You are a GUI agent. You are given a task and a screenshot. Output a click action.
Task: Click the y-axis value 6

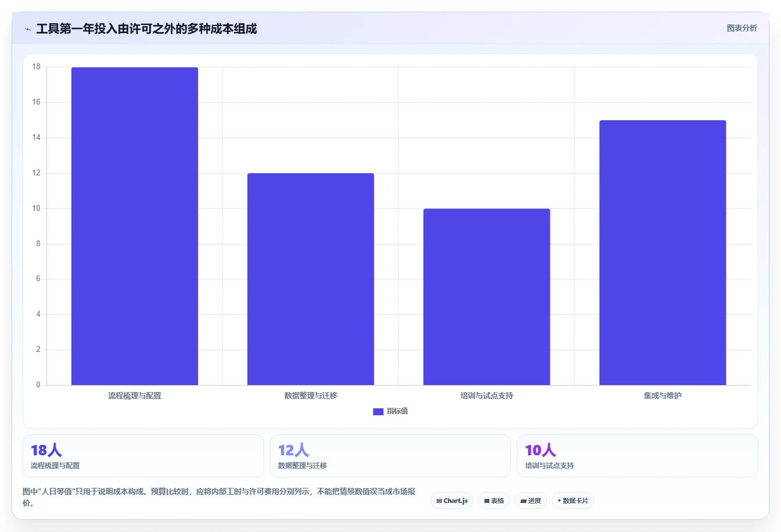tap(38, 279)
